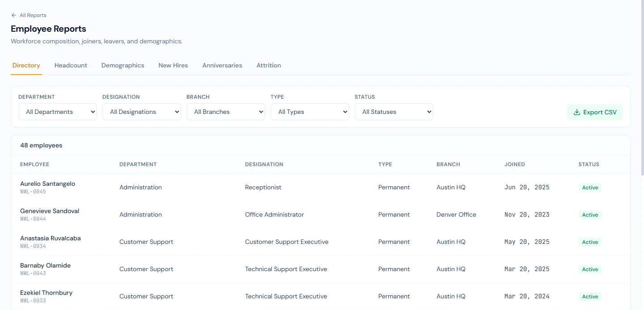This screenshot has width=644, height=310.
Task: Open the New Hires tab
Action: tap(173, 65)
